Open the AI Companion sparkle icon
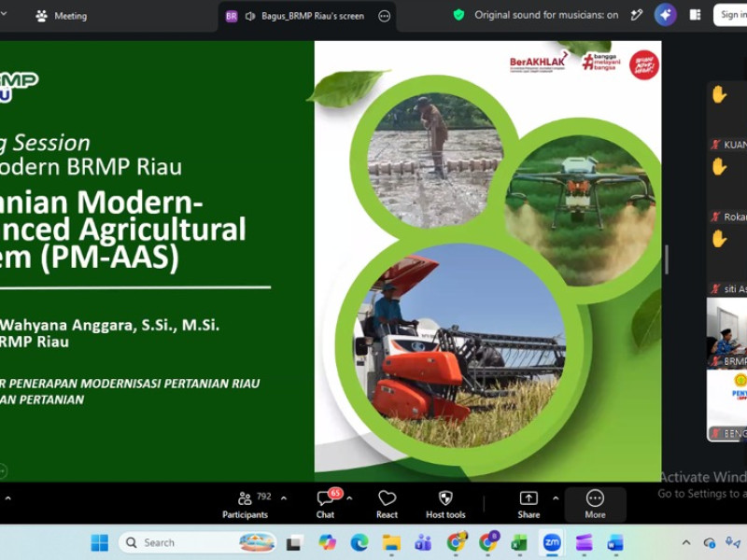This screenshot has height=560, width=747. tap(666, 15)
